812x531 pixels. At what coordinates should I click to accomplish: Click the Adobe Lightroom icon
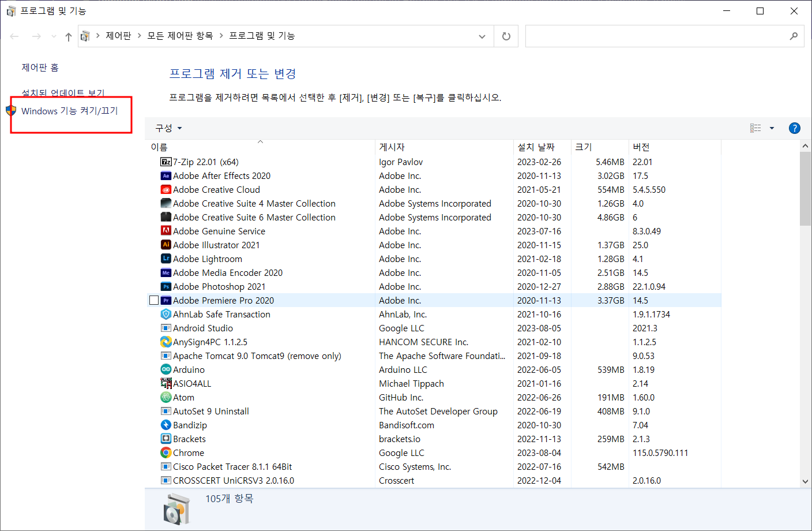pos(166,259)
